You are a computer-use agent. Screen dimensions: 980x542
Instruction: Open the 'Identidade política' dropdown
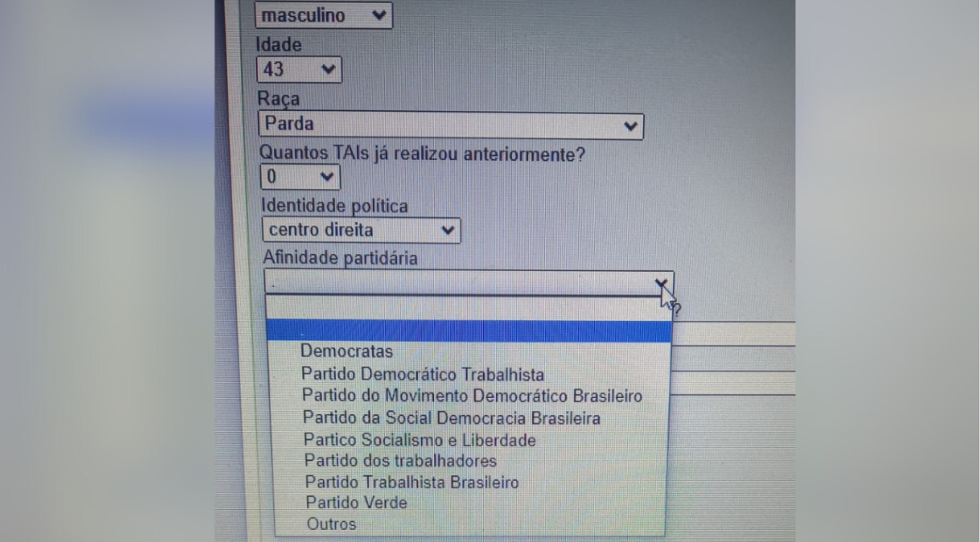click(359, 230)
